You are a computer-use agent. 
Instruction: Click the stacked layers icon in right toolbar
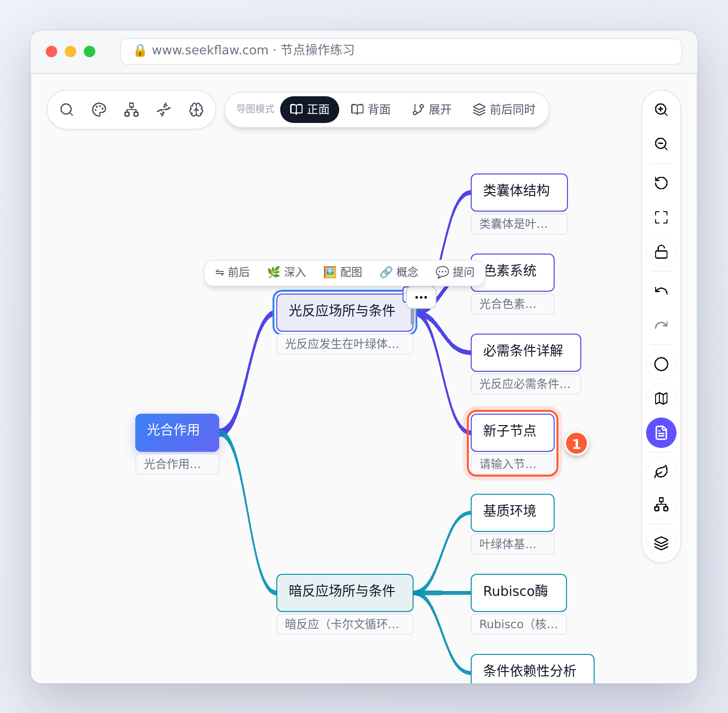click(661, 543)
